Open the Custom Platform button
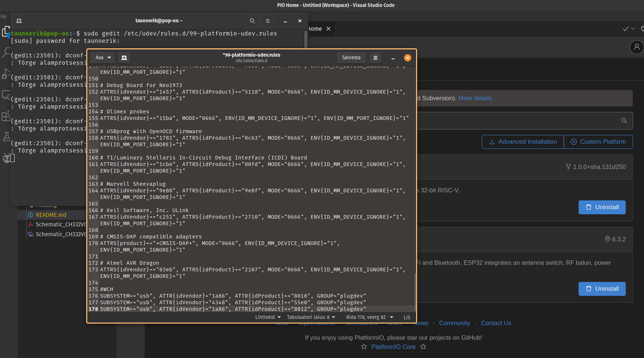The width and height of the screenshot is (644, 358). (598, 142)
